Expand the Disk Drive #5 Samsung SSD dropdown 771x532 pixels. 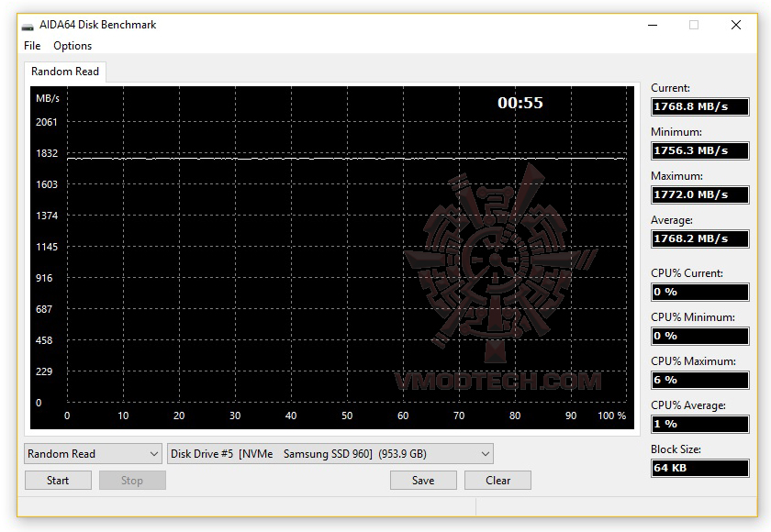click(330, 454)
